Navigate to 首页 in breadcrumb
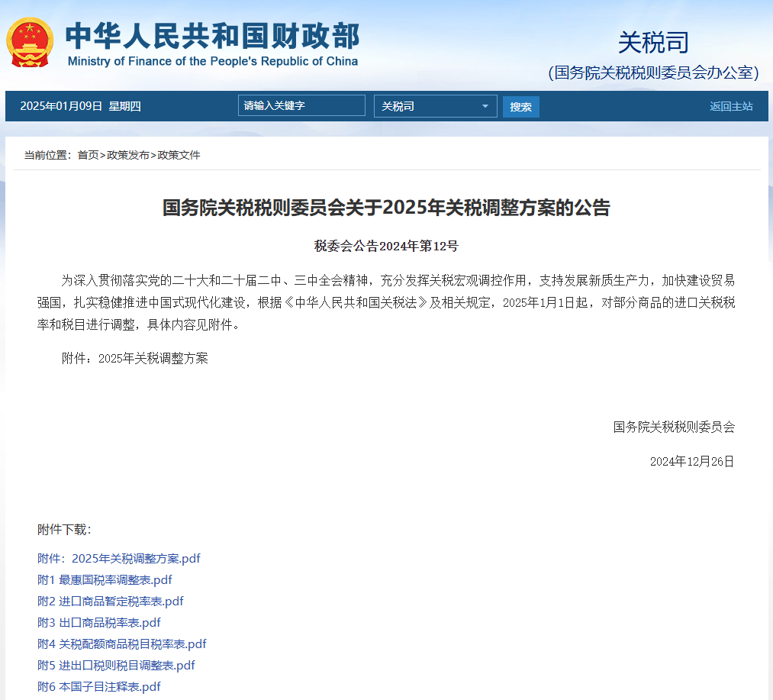 [x=88, y=155]
